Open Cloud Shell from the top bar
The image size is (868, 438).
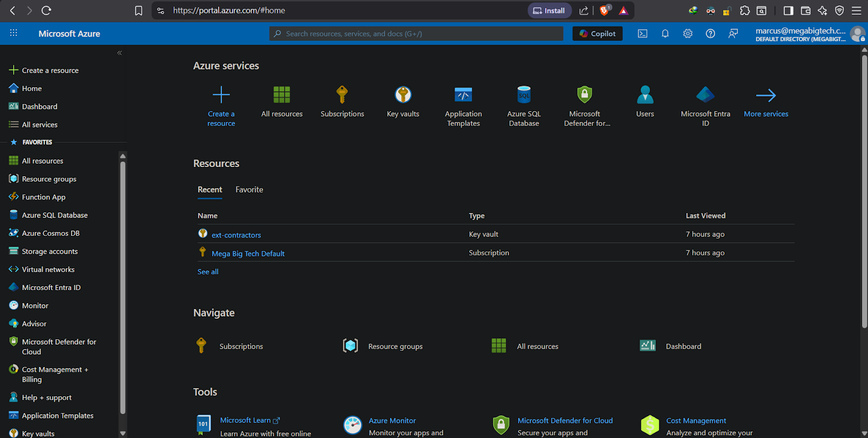pyautogui.click(x=642, y=34)
